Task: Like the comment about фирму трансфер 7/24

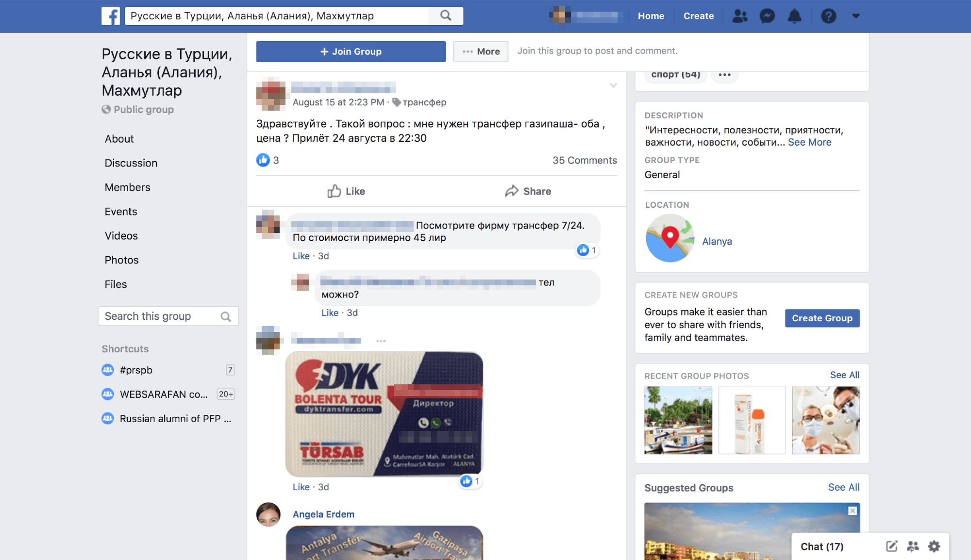Action: [301, 256]
